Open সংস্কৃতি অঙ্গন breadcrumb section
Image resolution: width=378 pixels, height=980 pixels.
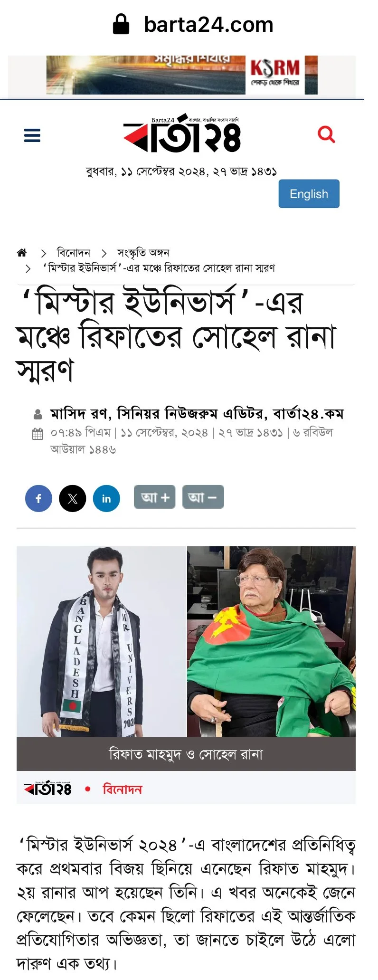point(143,253)
